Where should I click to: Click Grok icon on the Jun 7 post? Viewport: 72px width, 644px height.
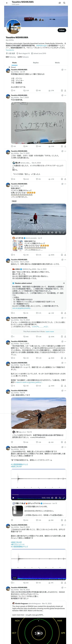tap(62, 184)
